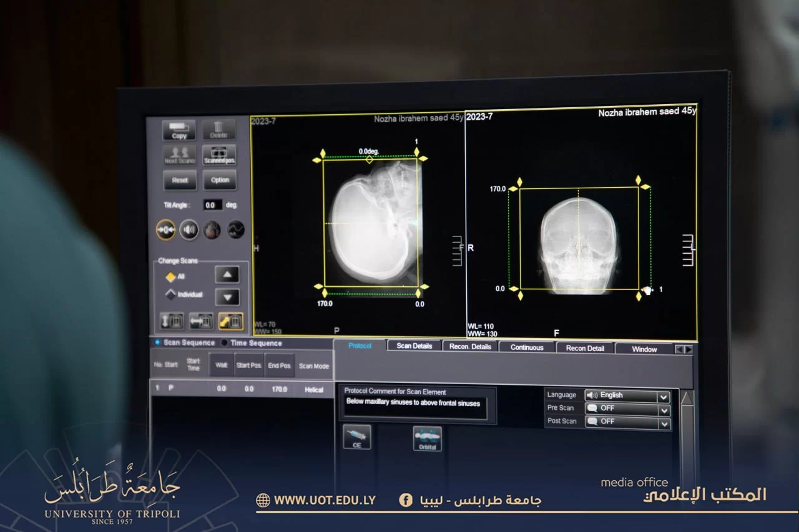Toggle the voice speaker round icon

(x=189, y=230)
